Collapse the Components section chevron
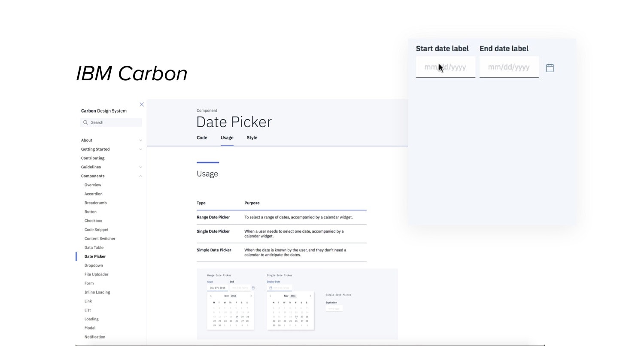The width and height of the screenshot is (644, 362). click(140, 176)
